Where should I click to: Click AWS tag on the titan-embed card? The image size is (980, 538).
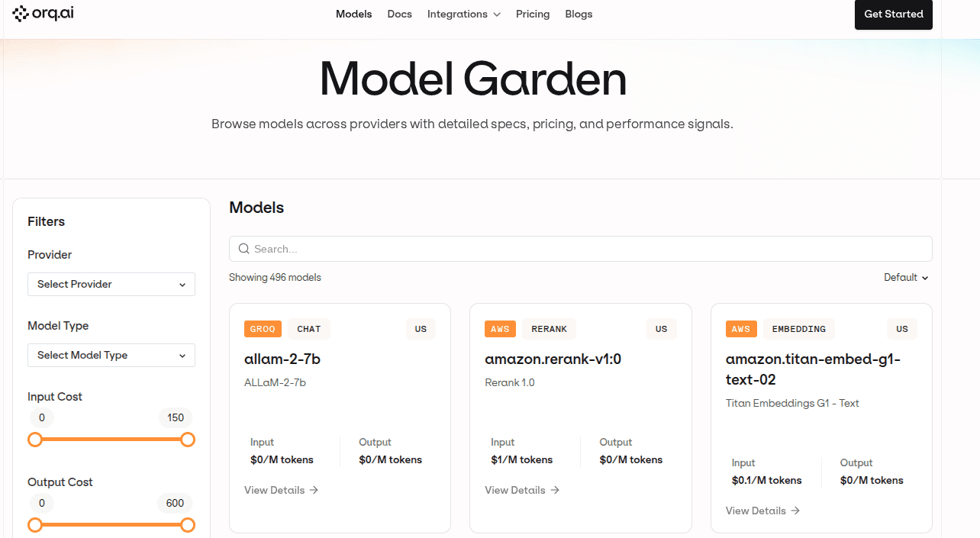[741, 329]
